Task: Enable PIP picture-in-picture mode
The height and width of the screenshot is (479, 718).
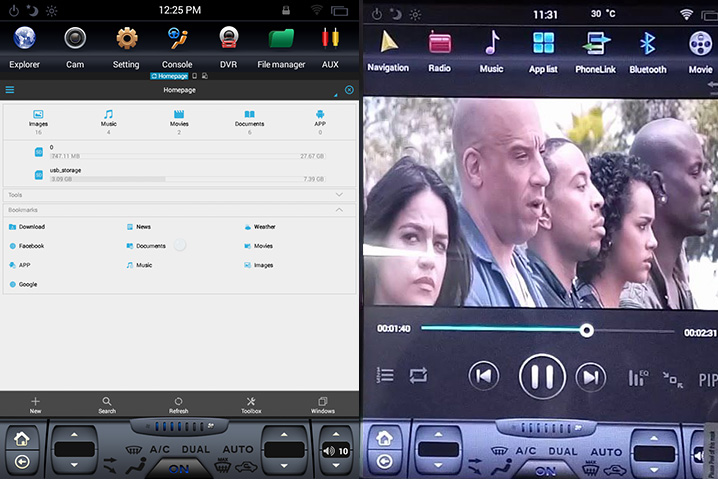Action: coord(707,380)
